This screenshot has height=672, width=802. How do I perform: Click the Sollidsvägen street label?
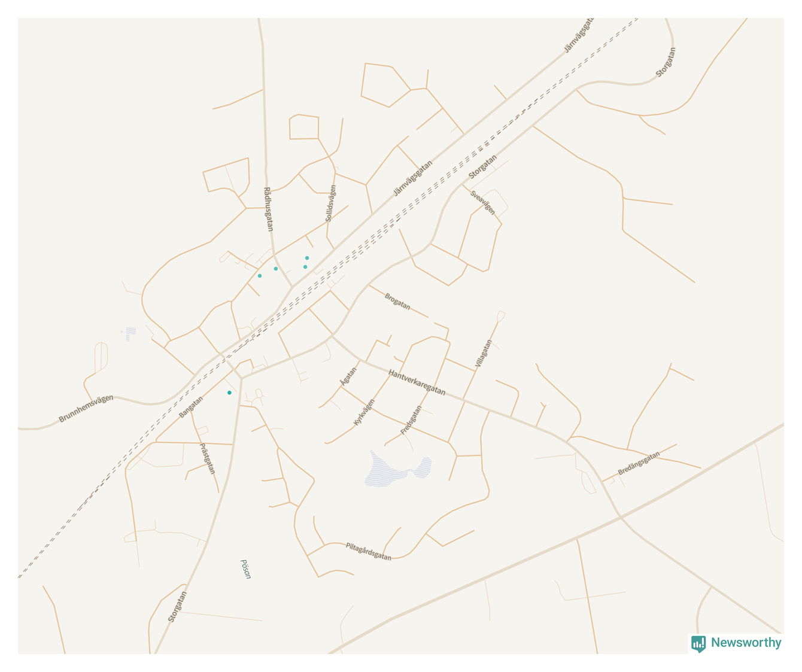(331, 203)
